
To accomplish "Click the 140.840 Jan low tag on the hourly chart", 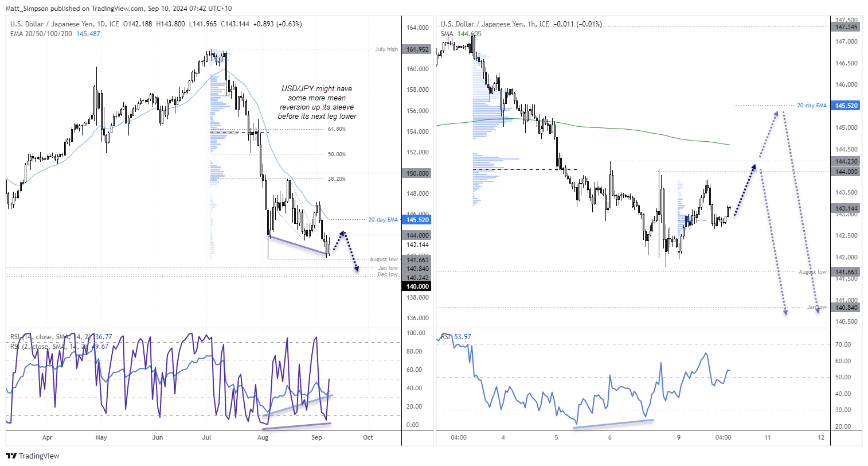I will (x=846, y=308).
